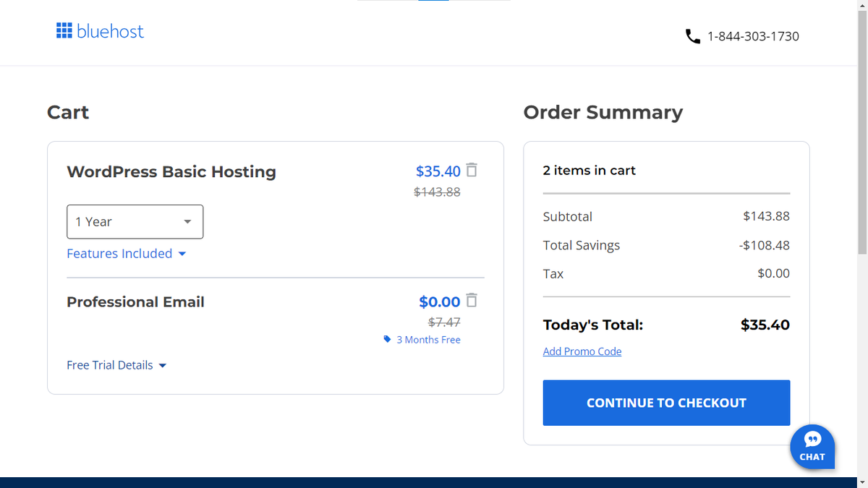Click the active browser tab at top
868x488 pixels.
[433, 2]
